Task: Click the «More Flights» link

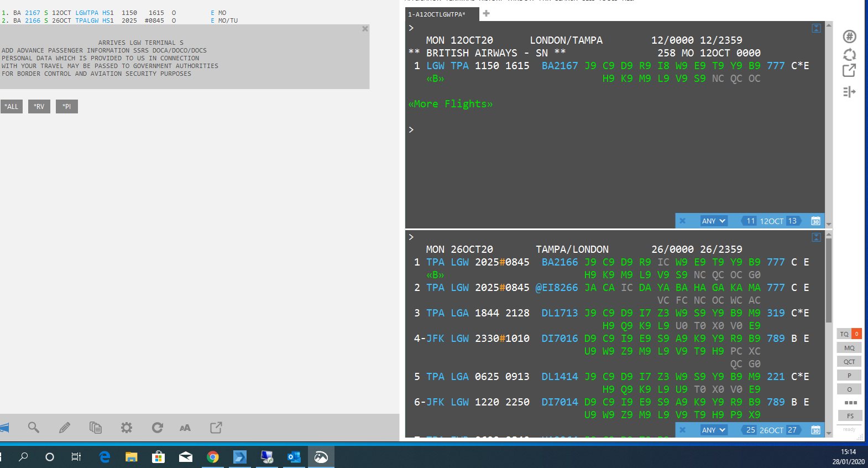Action: (451, 104)
